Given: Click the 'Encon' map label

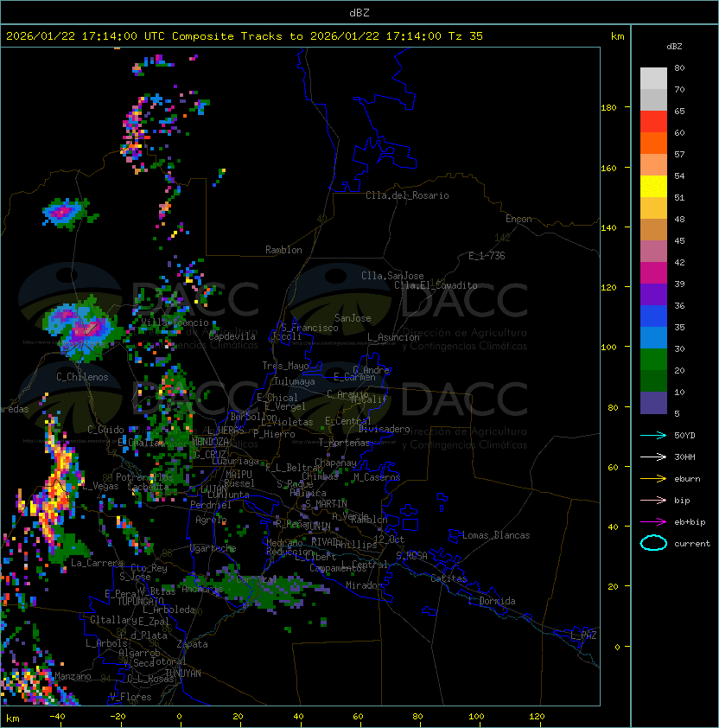Looking at the screenshot, I should point(519,219).
